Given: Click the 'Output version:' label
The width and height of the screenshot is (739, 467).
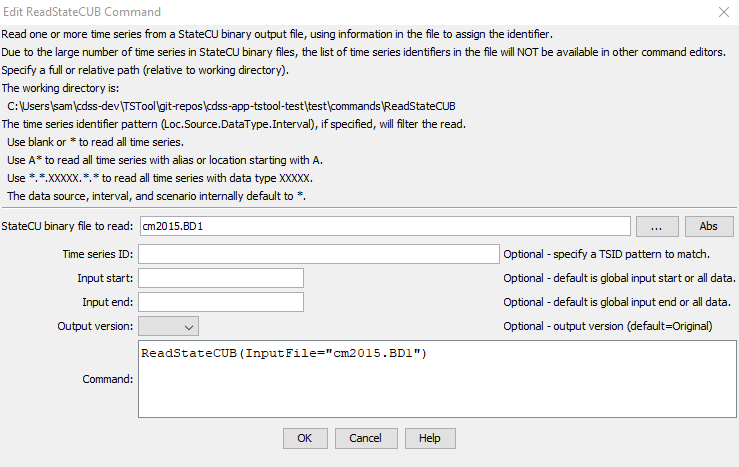Looking at the screenshot, I should 95,326.
